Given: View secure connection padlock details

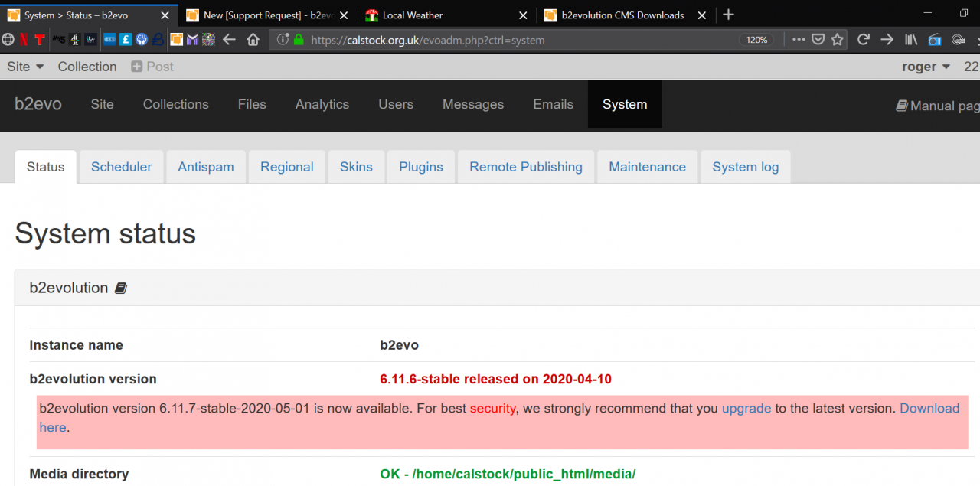Looking at the screenshot, I should pyautogui.click(x=299, y=40).
